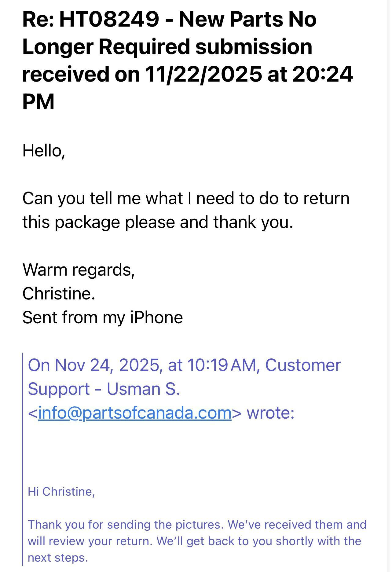Click the time 20:24 in the subject

[x=322, y=74]
